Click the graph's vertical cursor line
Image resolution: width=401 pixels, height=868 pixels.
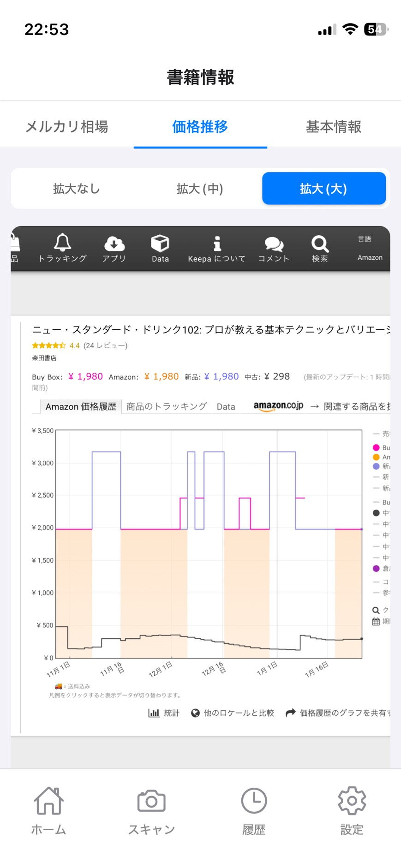click(277, 544)
